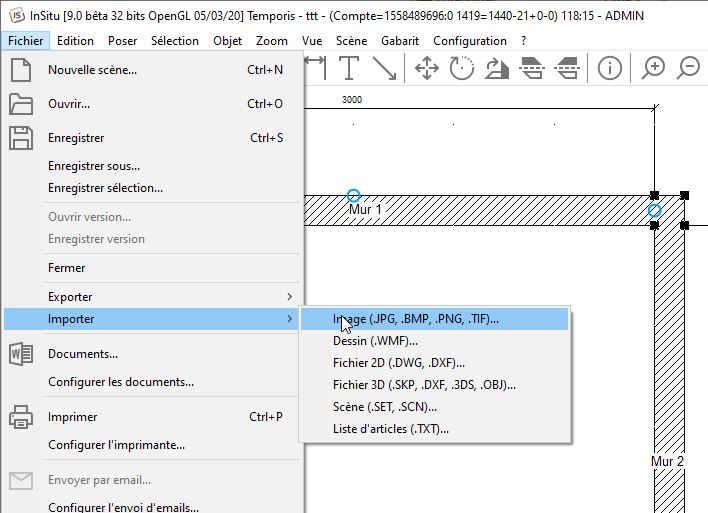Zoom out with the magnifier minus icon
This screenshot has height=513, width=708.
[x=689, y=68]
